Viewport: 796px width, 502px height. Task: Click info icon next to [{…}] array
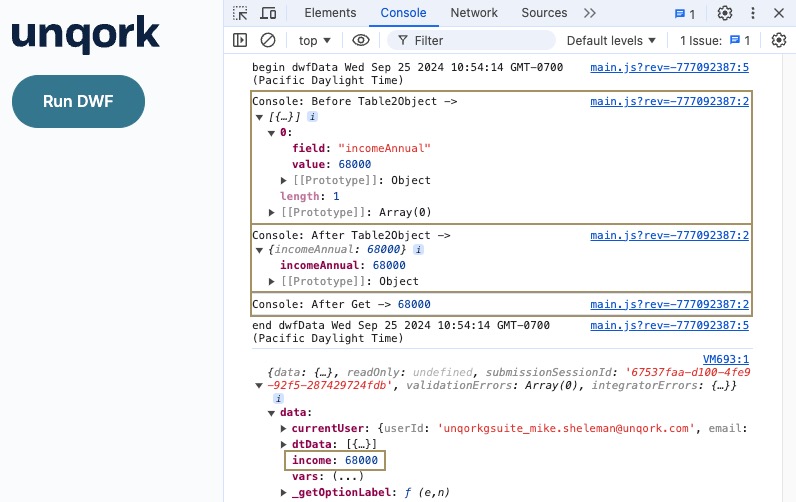tap(313, 117)
